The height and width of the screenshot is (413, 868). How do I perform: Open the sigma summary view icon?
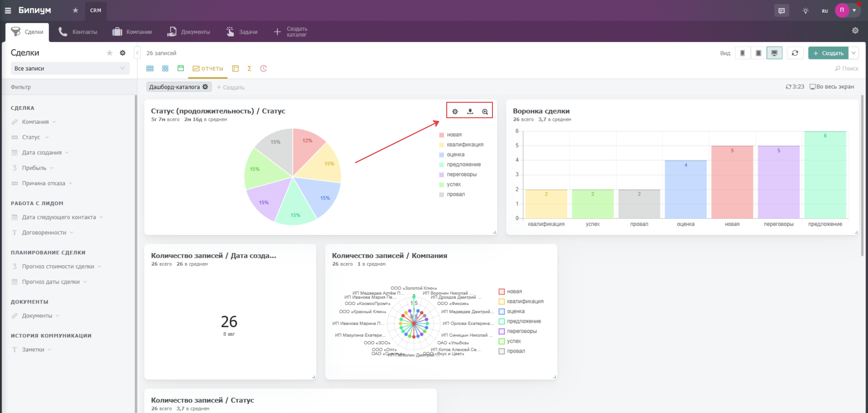[x=249, y=68]
